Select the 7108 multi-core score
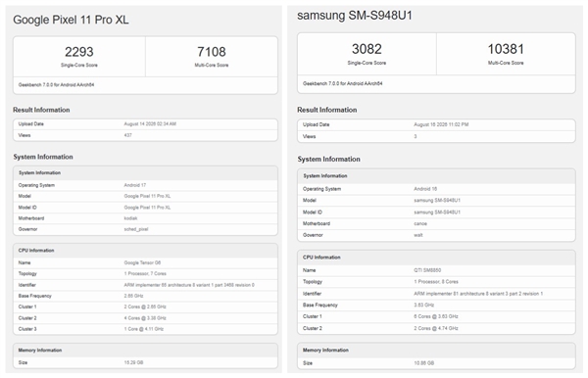This screenshot has width=588, height=378. (x=212, y=52)
